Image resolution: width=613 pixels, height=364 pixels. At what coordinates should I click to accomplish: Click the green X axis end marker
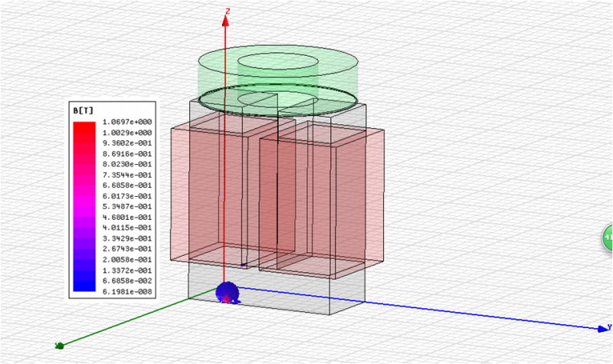60,346
